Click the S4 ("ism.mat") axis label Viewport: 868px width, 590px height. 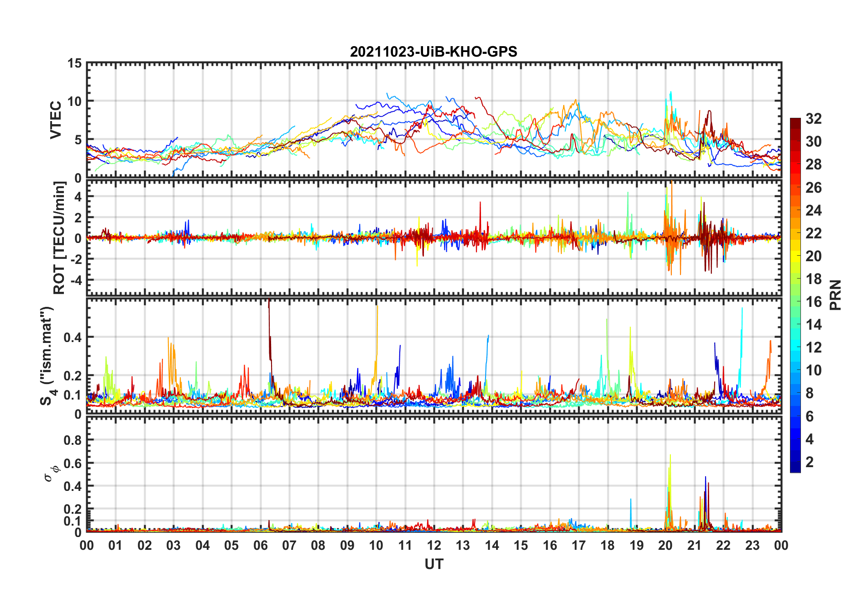[x=47, y=356]
